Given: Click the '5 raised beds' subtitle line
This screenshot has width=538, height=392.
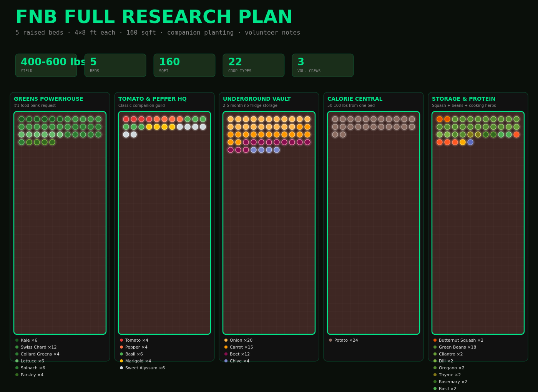Looking at the screenshot, I should point(158,33).
